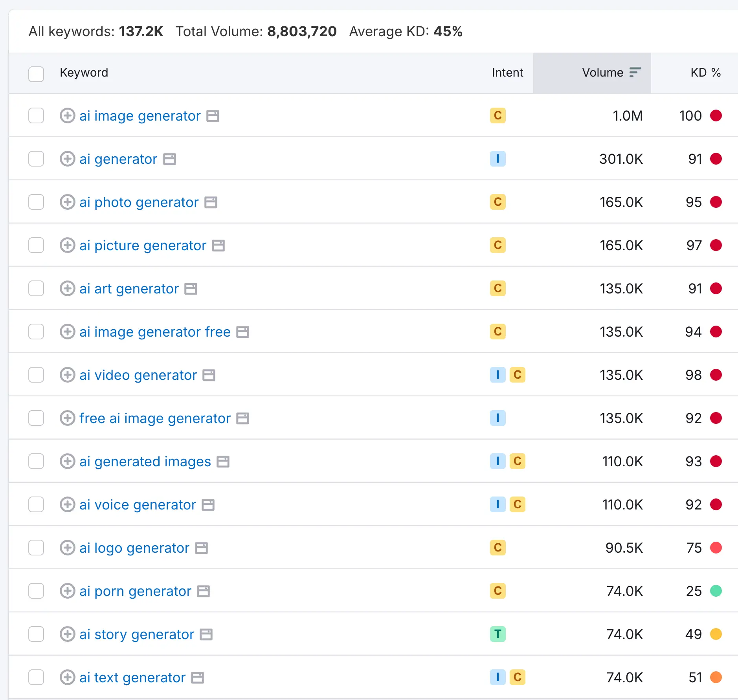Image resolution: width=738 pixels, height=700 pixels.
Task: Open the 'ai image generator free' keyword link
Action: (x=155, y=332)
